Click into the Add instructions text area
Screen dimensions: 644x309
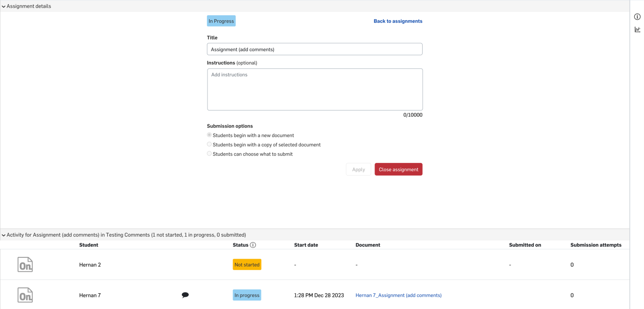(x=314, y=89)
